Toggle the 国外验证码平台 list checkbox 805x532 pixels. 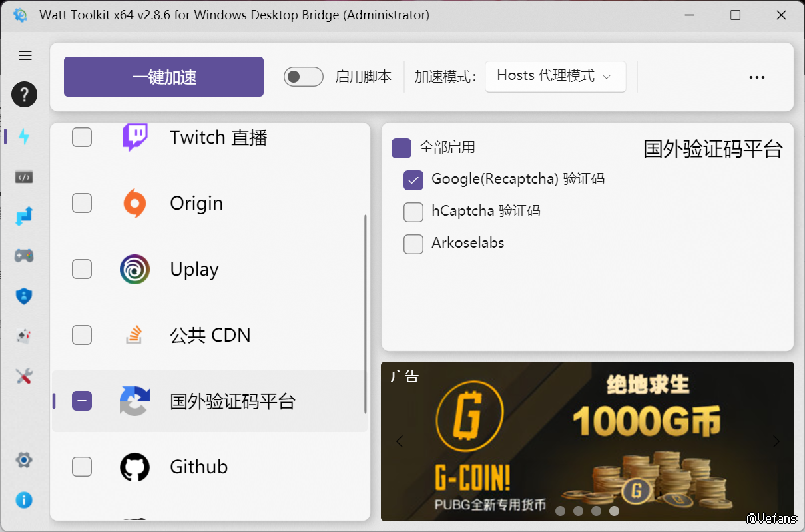coord(82,401)
